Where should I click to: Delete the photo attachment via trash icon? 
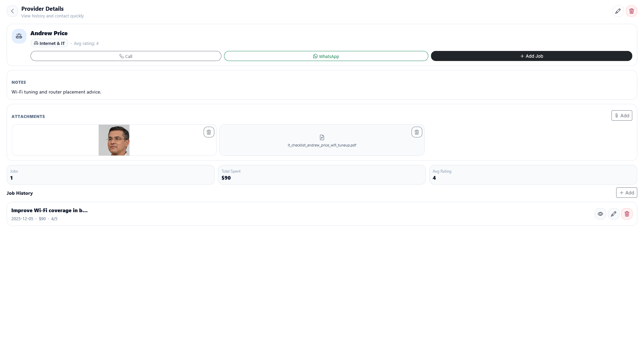209,132
